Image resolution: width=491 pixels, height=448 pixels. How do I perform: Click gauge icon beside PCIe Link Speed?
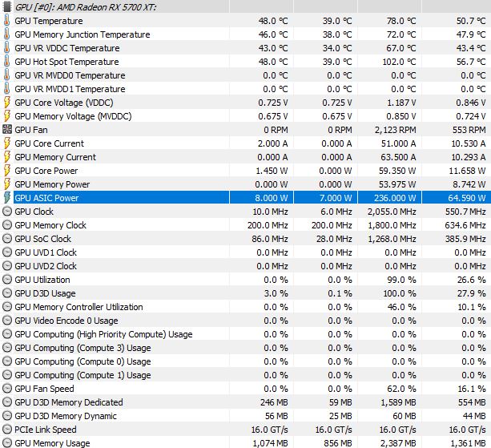pos(7,430)
